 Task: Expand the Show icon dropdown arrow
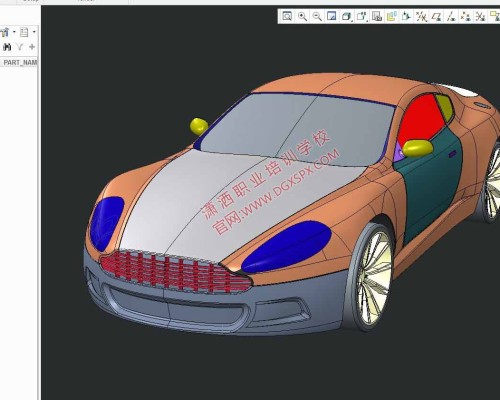coord(14,32)
